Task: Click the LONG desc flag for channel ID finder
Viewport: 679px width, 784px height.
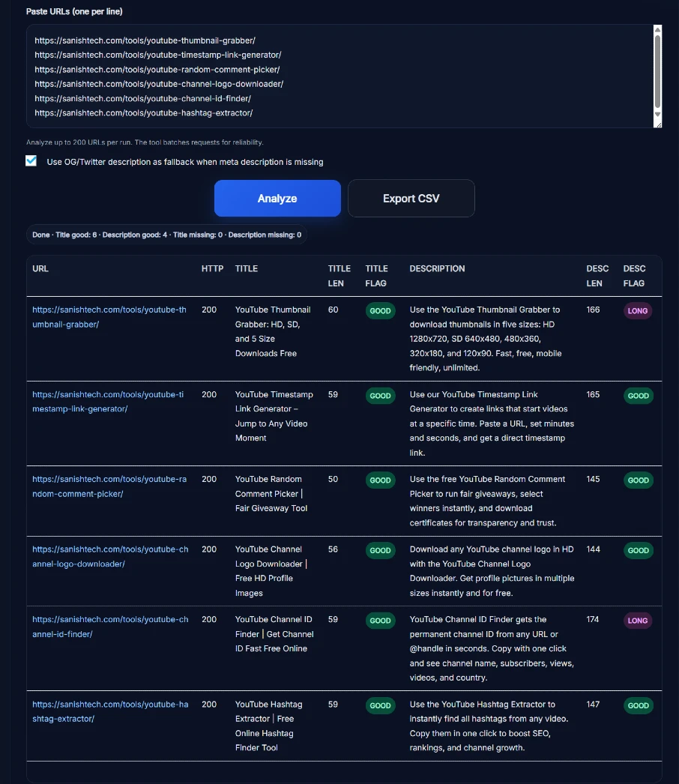Action: (638, 621)
